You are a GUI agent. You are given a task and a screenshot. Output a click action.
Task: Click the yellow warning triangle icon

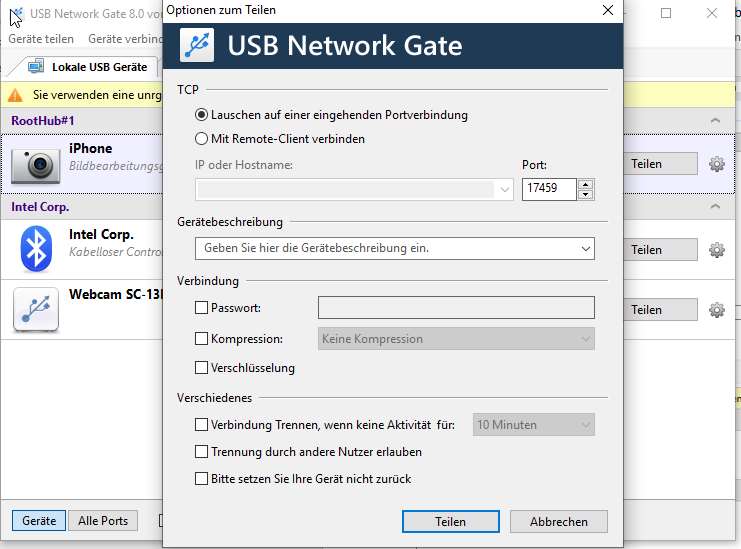[x=15, y=96]
